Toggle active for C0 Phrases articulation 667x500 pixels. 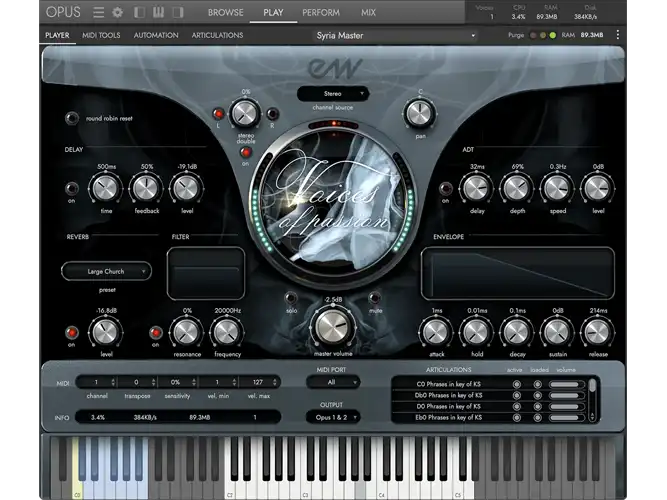[x=516, y=384]
